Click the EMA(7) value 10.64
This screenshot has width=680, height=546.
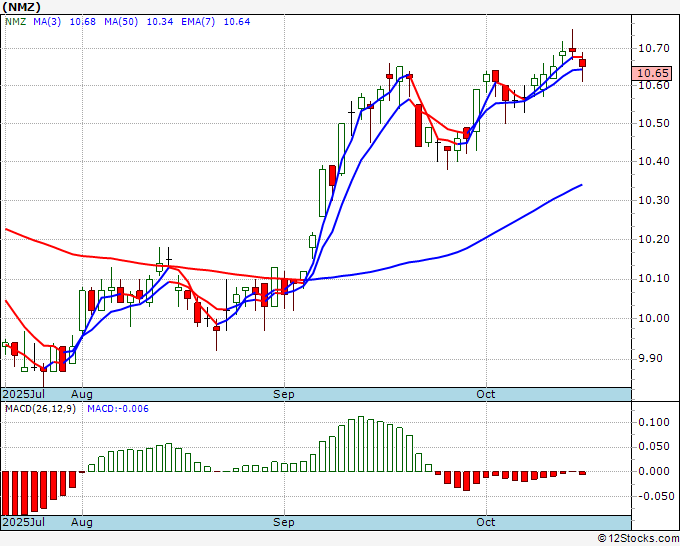tap(237, 22)
